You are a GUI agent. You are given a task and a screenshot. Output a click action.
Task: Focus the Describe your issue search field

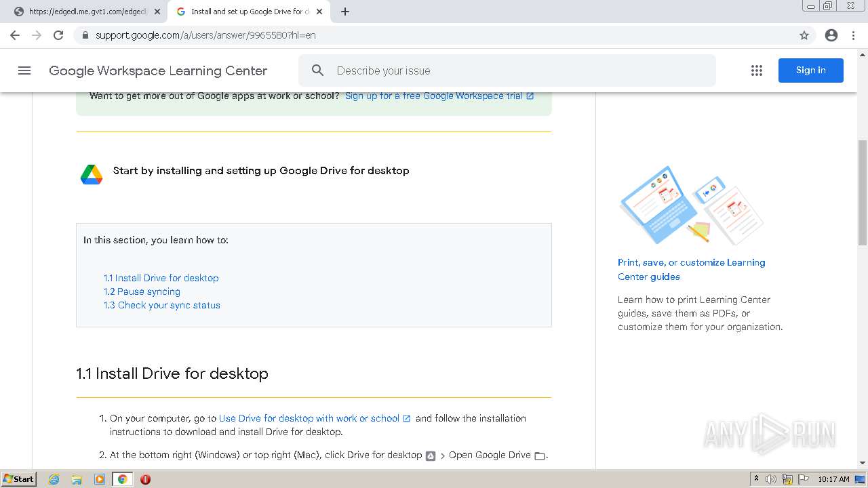coord(507,70)
